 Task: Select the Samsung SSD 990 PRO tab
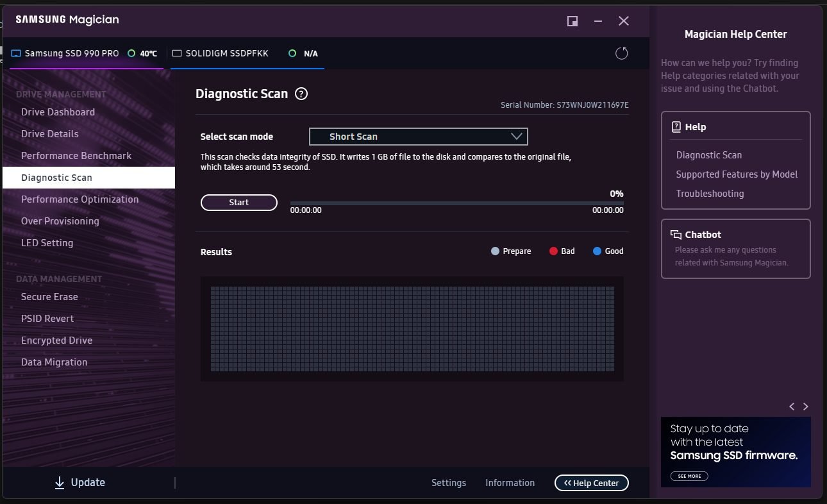click(x=71, y=53)
